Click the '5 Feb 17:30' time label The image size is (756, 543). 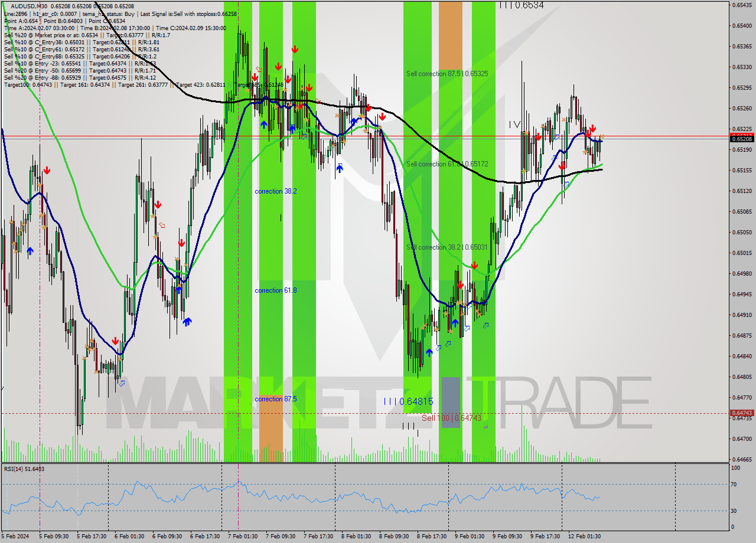(92, 537)
